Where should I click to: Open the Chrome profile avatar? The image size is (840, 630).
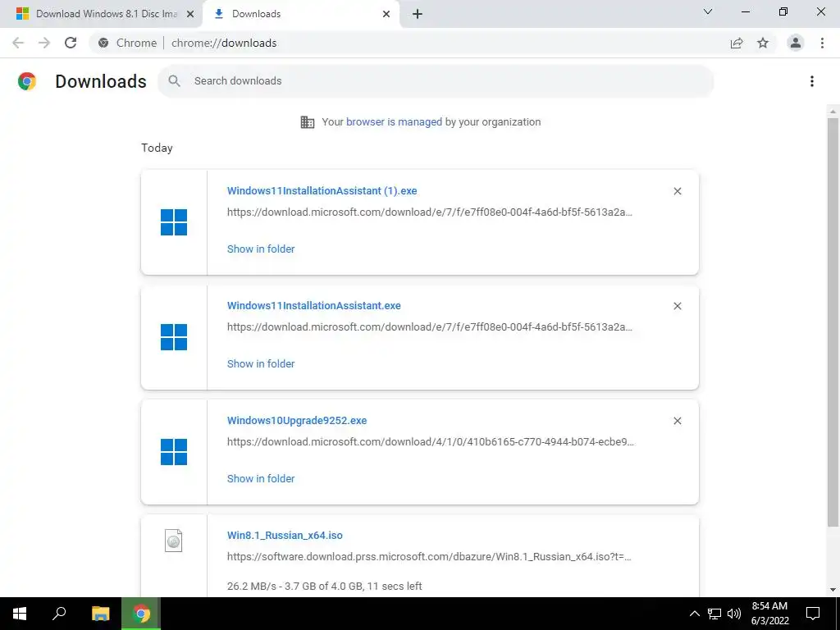tap(796, 43)
